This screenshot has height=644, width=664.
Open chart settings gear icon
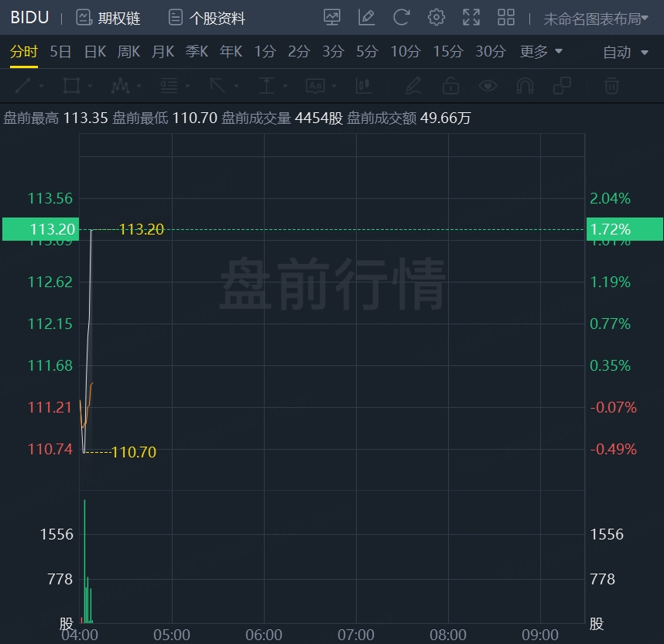click(436, 17)
